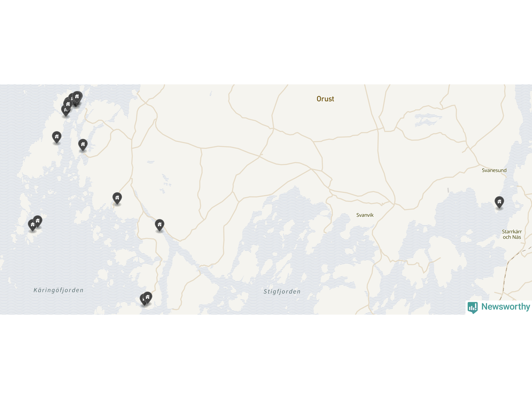Viewport: 532px width, 399px height.
Task: Click the topmost house marker in northwest cluster
Action: click(77, 97)
